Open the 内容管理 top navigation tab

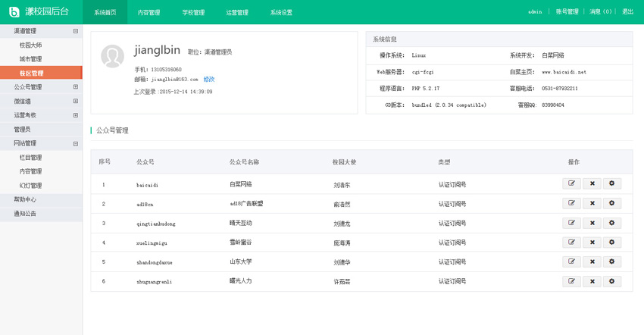coord(148,13)
